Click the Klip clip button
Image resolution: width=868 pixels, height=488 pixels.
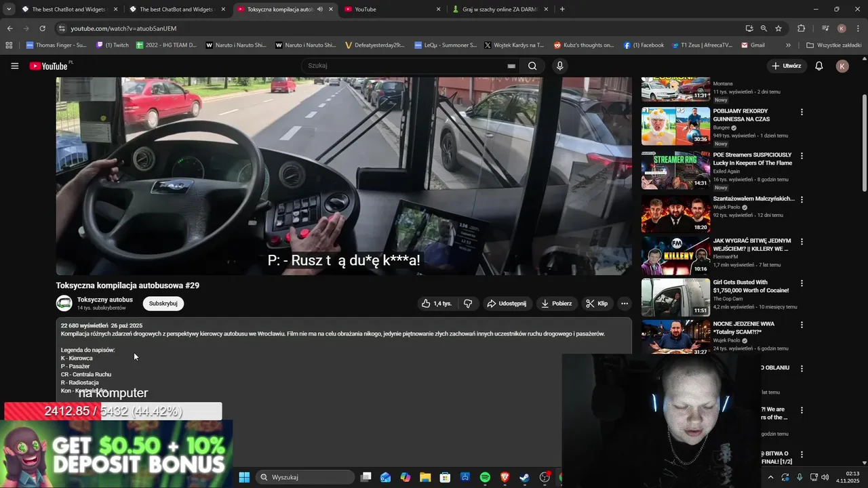[597, 304]
